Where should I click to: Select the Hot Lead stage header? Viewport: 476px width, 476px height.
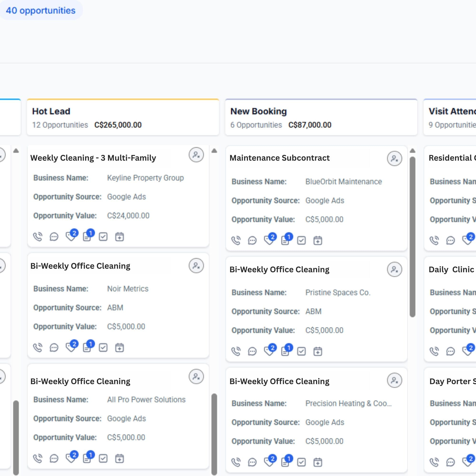pos(123,117)
